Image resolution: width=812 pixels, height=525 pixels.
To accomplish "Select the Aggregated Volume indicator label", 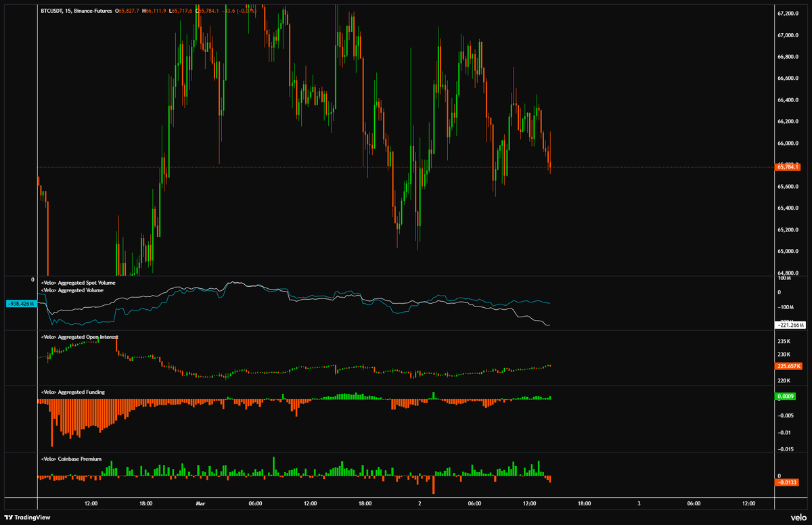I will (x=72, y=290).
